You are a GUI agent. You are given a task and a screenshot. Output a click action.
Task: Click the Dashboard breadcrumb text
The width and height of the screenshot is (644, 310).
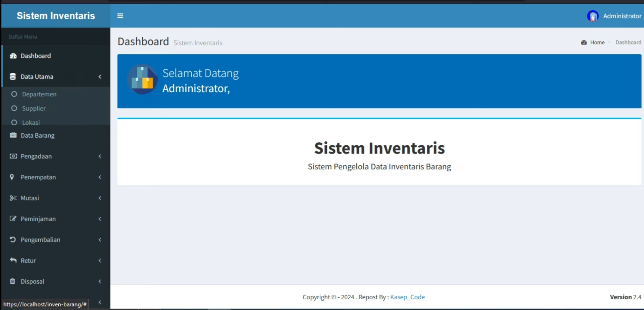pos(628,42)
